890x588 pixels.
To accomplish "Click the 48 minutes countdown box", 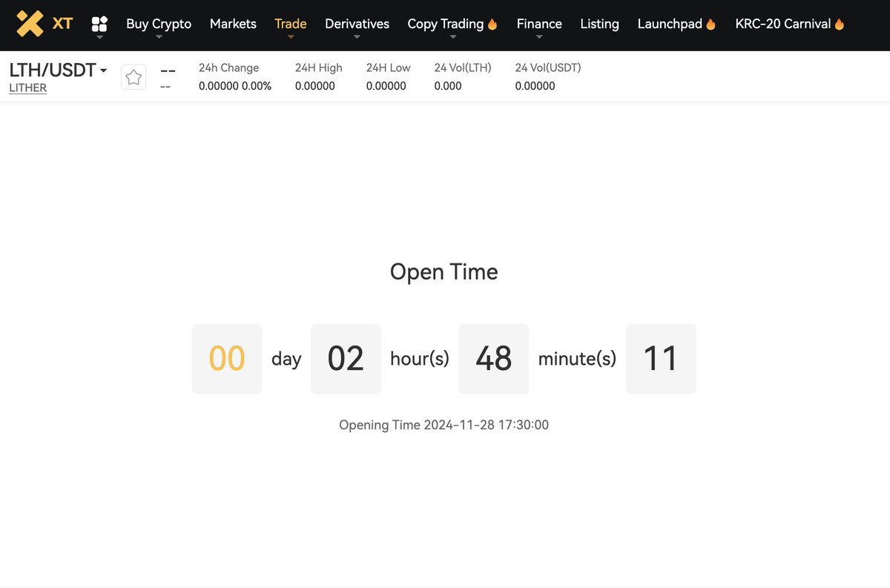I will coord(494,359).
